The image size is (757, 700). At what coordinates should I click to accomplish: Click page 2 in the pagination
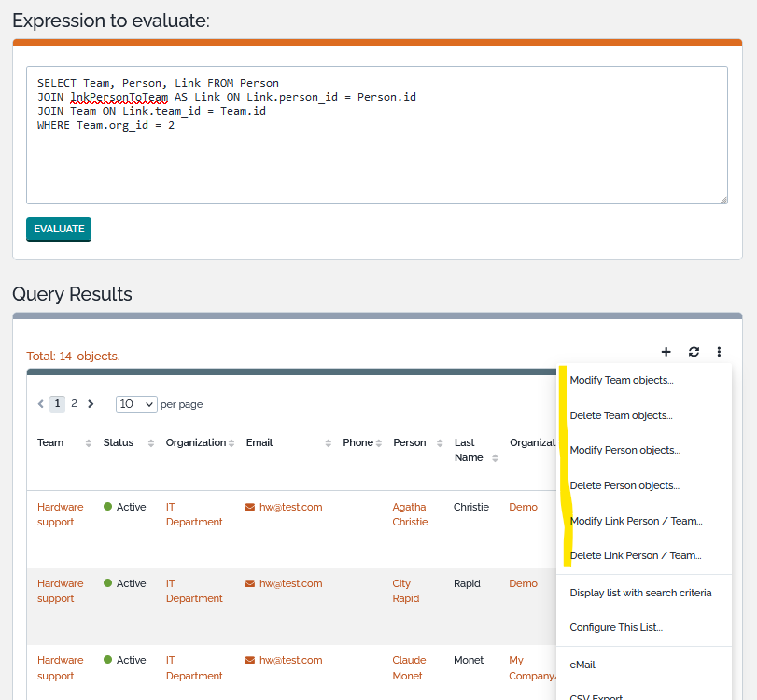[x=74, y=404]
